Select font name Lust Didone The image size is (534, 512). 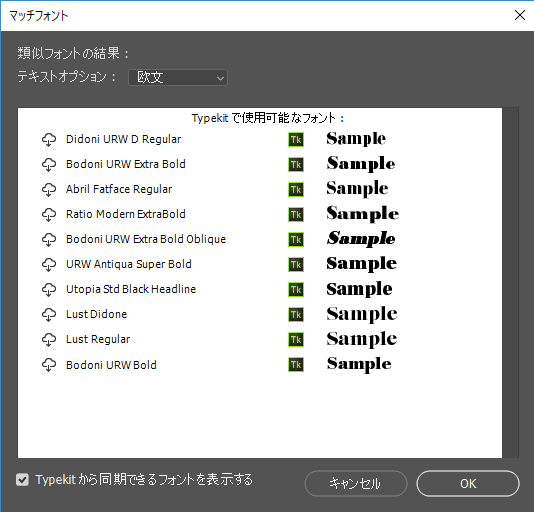pos(96,314)
